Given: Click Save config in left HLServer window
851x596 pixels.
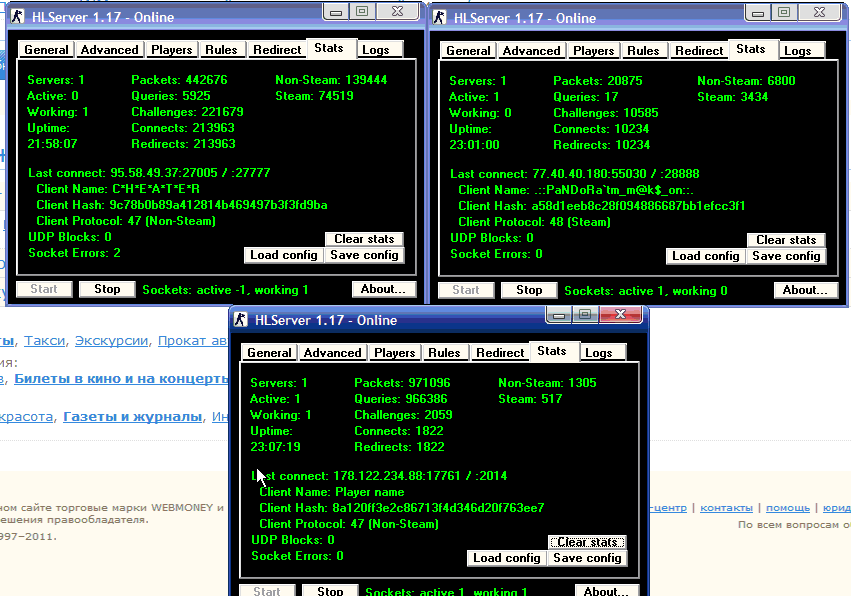Looking at the screenshot, I should [364, 255].
